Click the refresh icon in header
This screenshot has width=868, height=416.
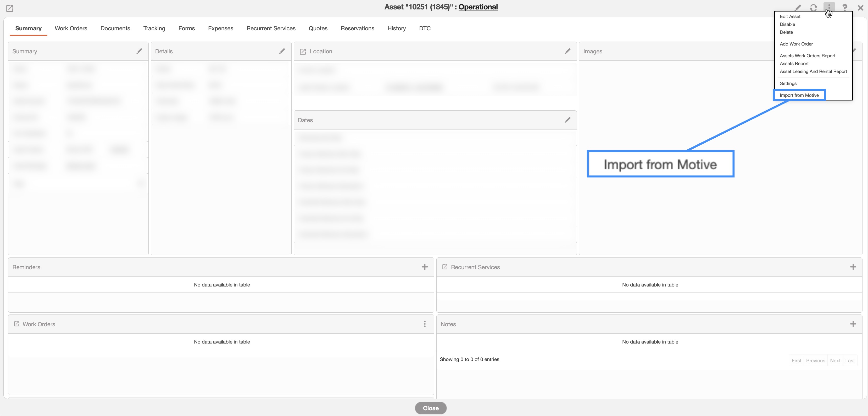tap(813, 7)
